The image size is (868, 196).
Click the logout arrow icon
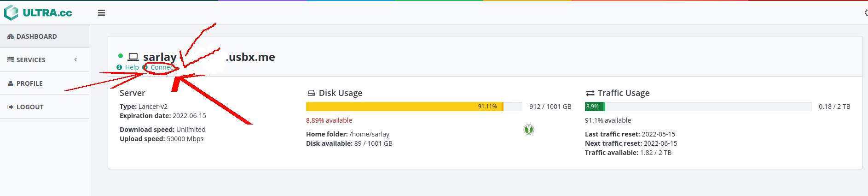[11, 107]
